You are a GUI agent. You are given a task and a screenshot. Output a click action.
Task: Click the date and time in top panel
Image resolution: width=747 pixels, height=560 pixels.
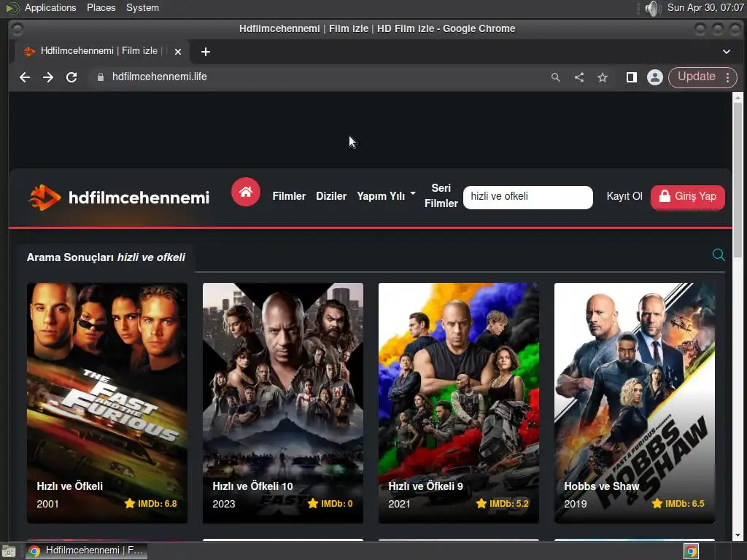(705, 7)
